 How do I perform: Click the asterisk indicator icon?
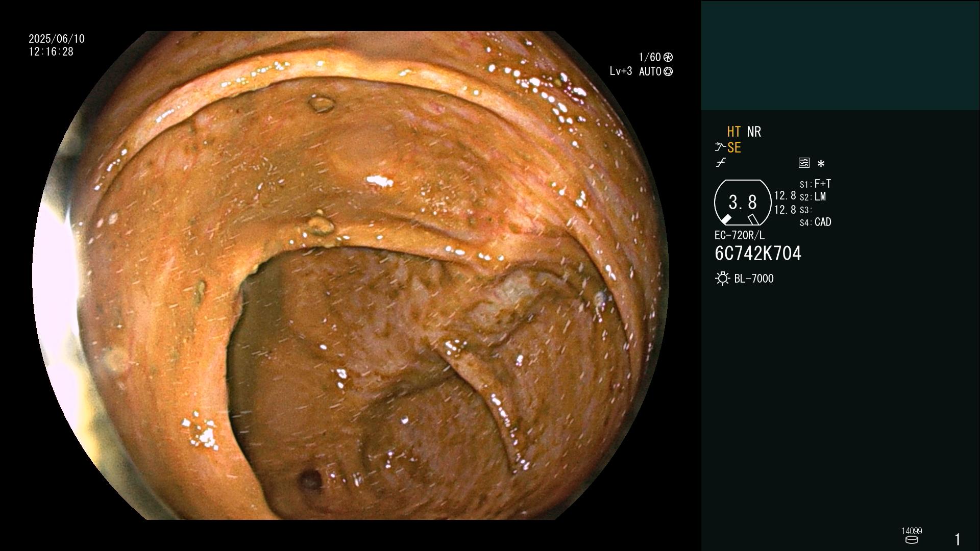pyautogui.click(x=821, y=164)
